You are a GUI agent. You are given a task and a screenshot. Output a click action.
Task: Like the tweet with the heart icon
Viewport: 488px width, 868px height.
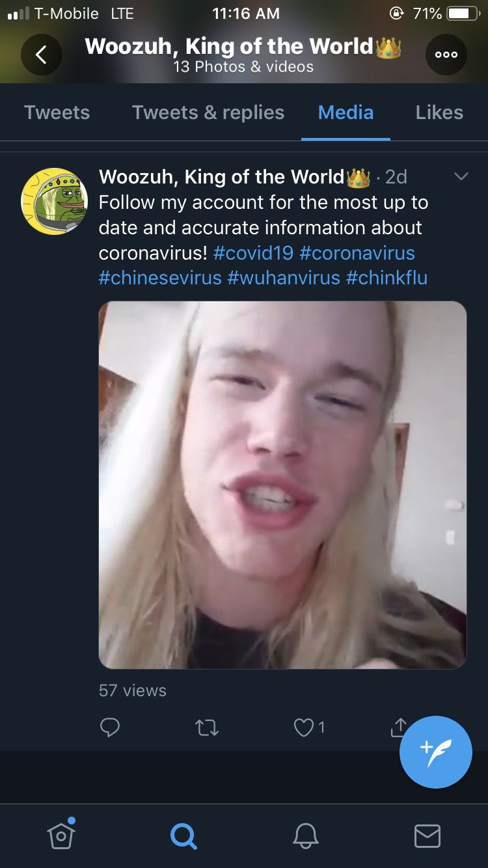pos(303,727)
